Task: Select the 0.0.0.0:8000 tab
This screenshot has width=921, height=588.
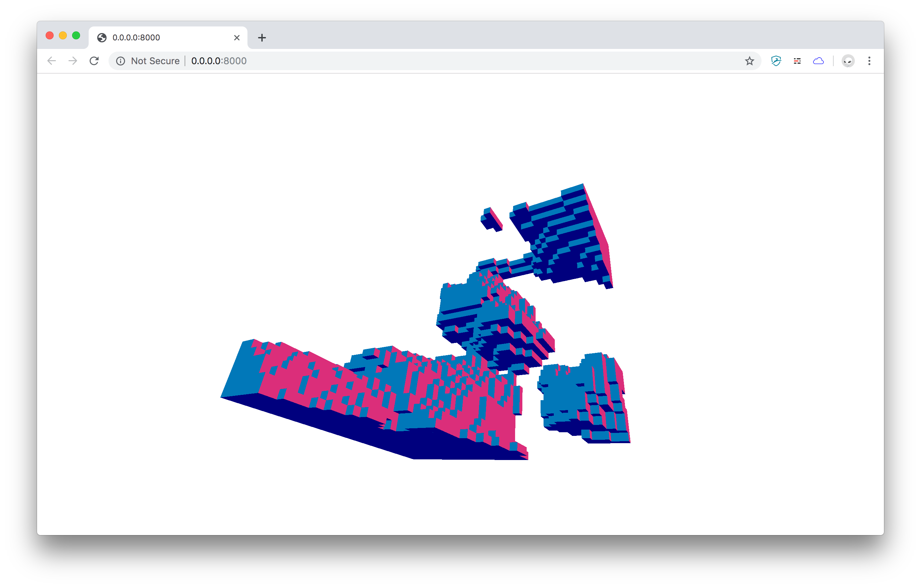Action: [x=168, y=37]
